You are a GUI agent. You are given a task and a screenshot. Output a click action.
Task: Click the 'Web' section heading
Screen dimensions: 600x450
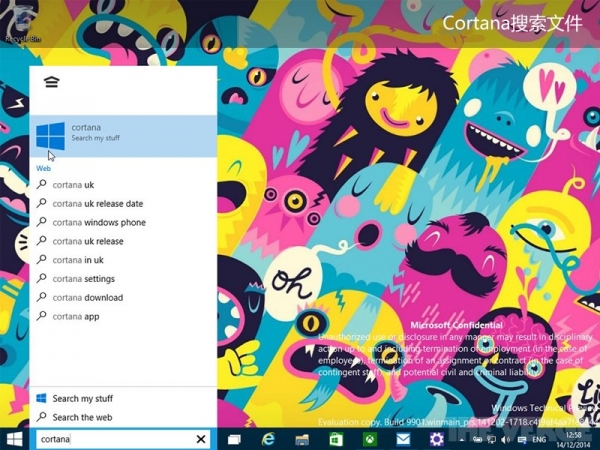coord(43,168)
